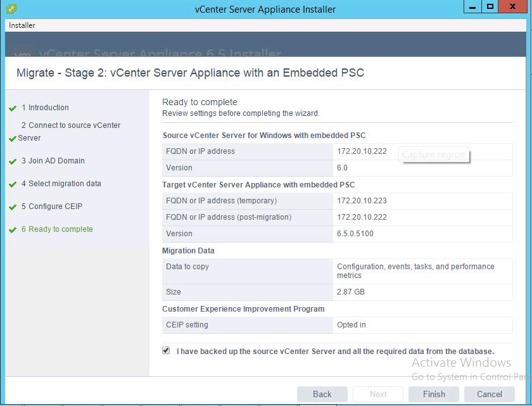Go to step 2 Connect to source vCenter Server
Image resolution: width=532 pixels, height=406 pixels.
point(69,132)
